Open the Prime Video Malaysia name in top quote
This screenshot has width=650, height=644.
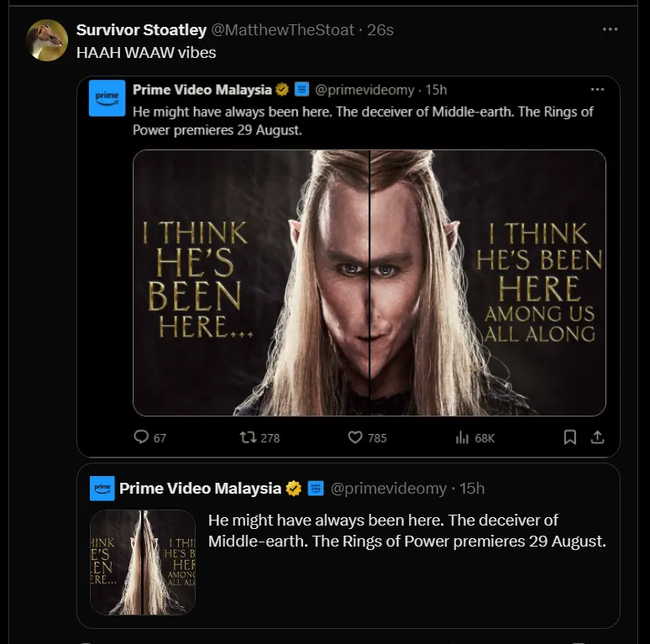[202, 90]
